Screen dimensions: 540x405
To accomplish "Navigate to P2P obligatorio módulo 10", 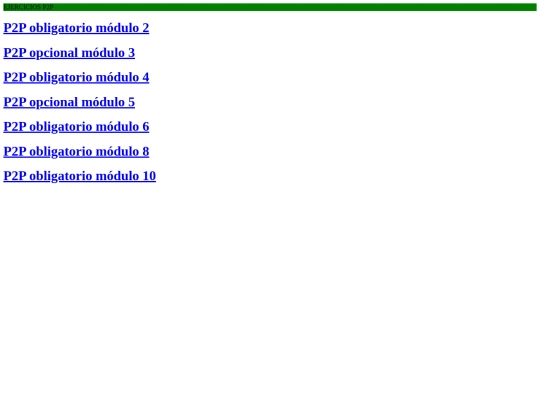I will [x=80, y=176].
